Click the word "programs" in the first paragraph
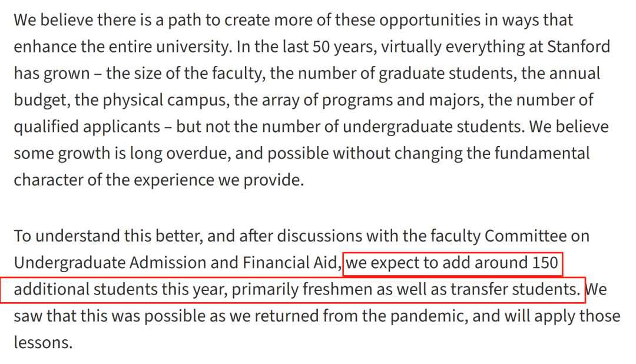The height and width of the screenshot is (364, 636). pos(371,100)
